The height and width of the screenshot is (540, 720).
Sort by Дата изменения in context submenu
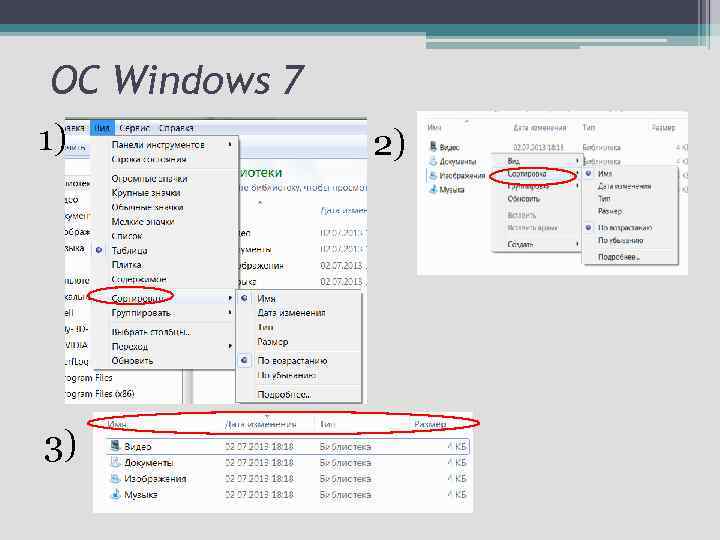click(624, 186)
